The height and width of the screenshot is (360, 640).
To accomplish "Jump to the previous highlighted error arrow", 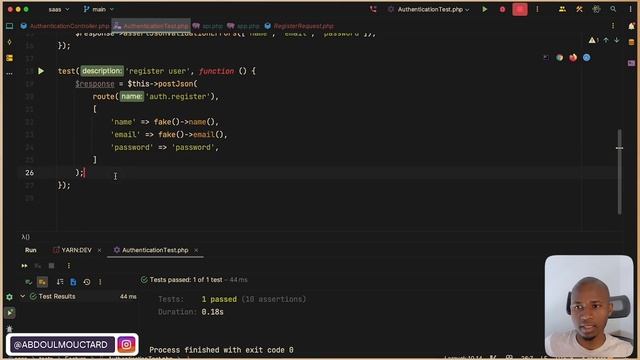I will point(606,40).
